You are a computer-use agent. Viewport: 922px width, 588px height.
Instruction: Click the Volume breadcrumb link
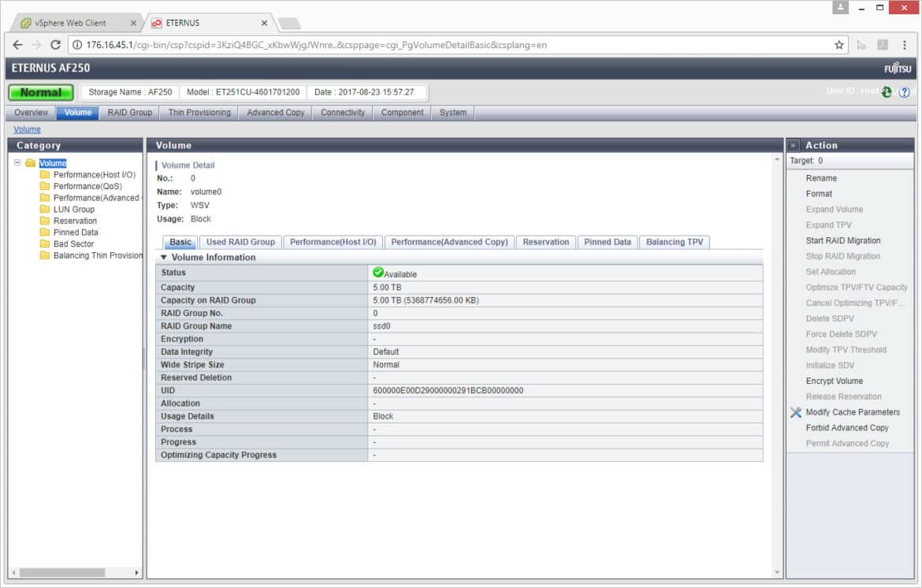coord(27,129)
